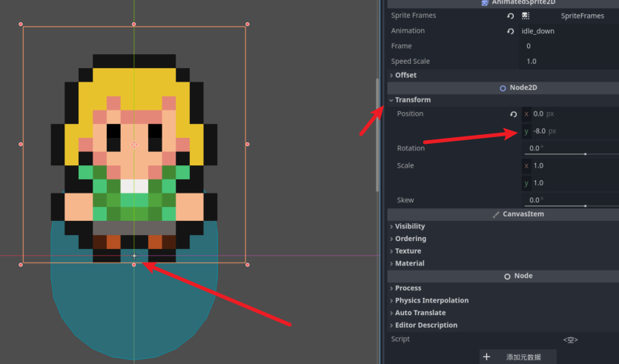Viewport: 619px width, 364px height.
Task: Click the Node2D class circle icon
Action: [x=503, y=87]
